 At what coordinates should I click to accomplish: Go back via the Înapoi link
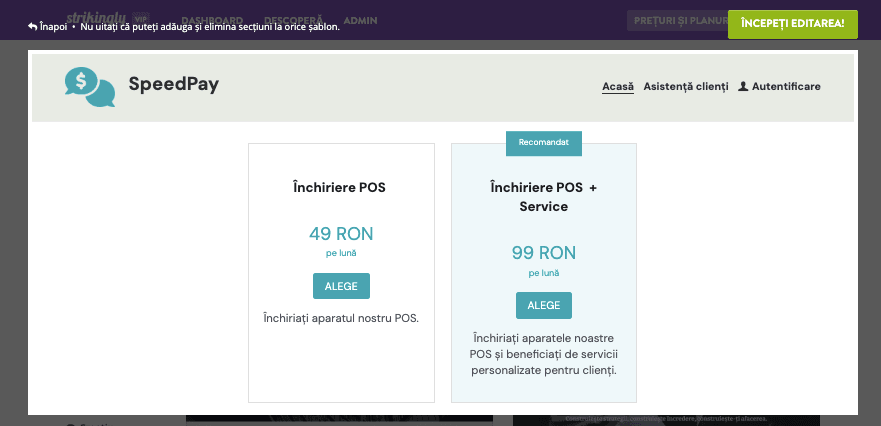pos(48,26)
